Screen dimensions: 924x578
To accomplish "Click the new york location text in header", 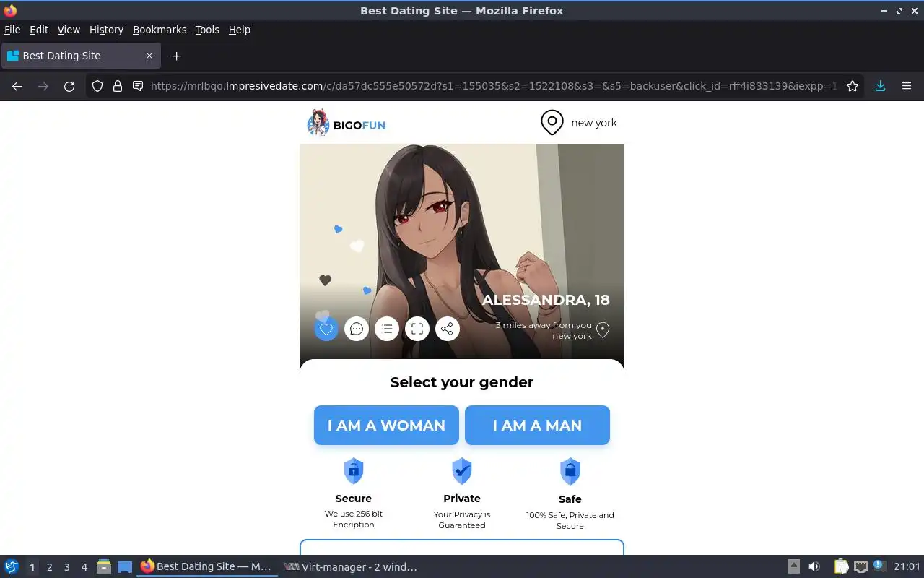I will [x=594, y=123].
